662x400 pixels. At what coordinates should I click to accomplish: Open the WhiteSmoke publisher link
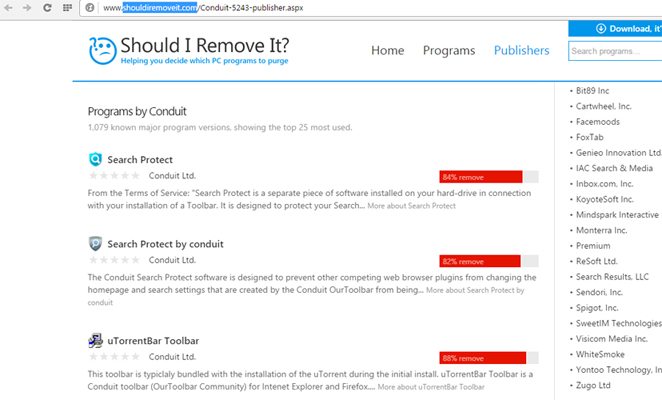pyautogui.click(x=600, y=354)
